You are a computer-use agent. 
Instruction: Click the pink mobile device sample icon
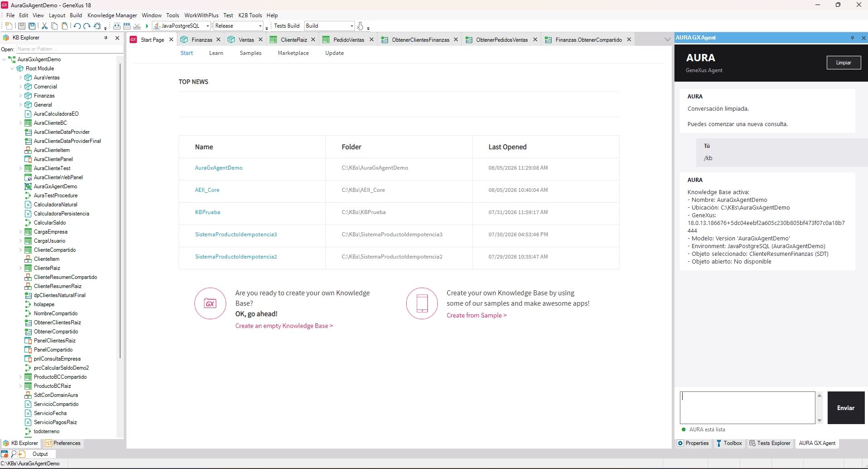(422, 303)
